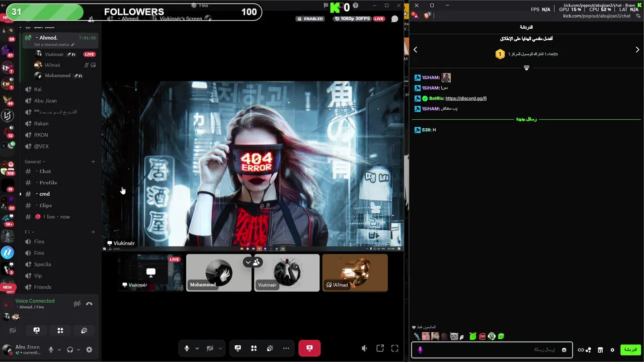Click the share screen icon in Voice Connected panel
The width and height of the screenshot is (644, 362).
click(36, 330)
